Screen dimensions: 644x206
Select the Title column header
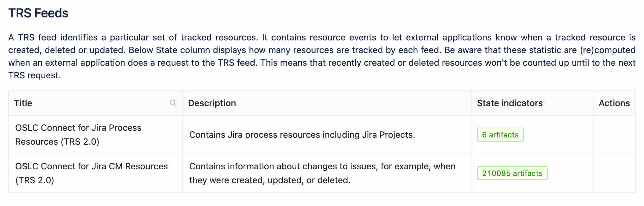[x=23, y=103]
